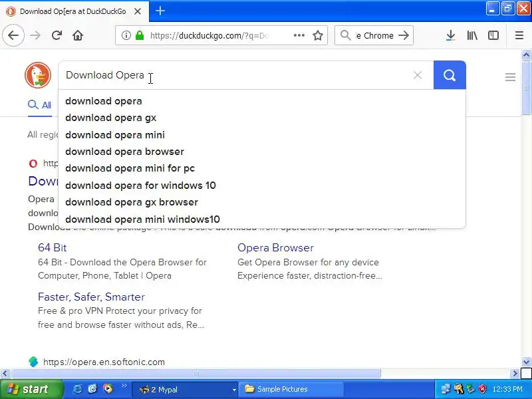
Task: Click the DuckDuckGo duck logo
Action: [38, 75]
